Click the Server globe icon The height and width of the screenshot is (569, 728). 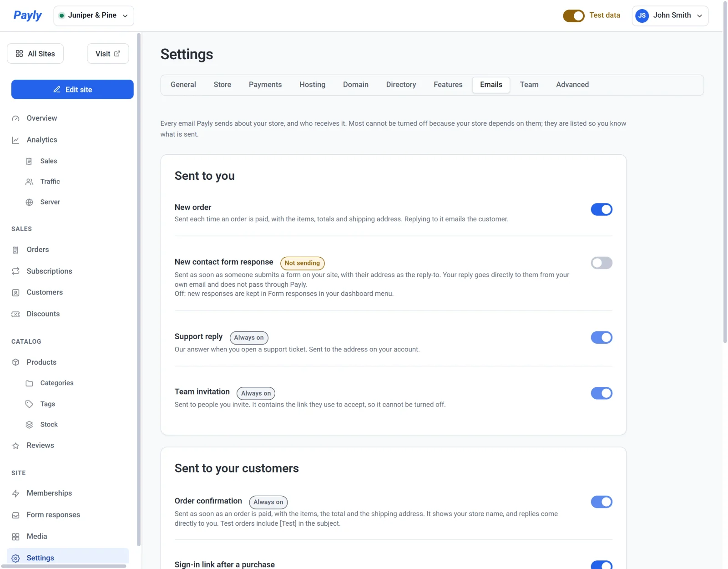point(29,202)
